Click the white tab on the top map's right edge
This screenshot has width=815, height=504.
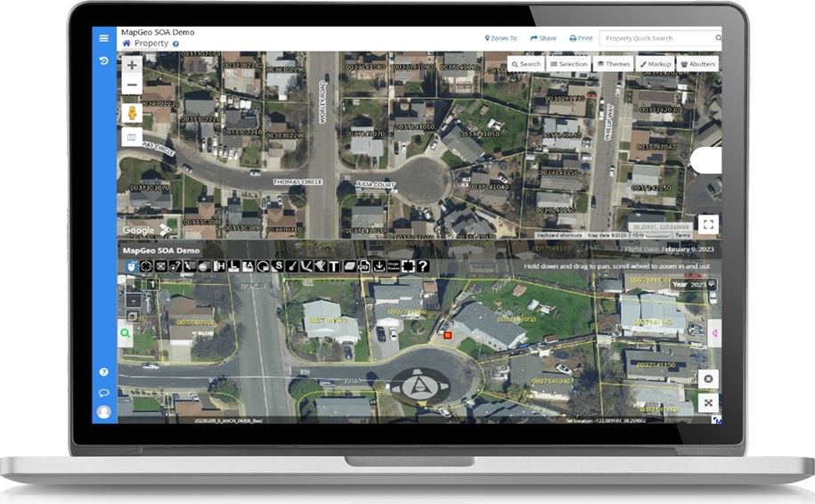(707, 160)
